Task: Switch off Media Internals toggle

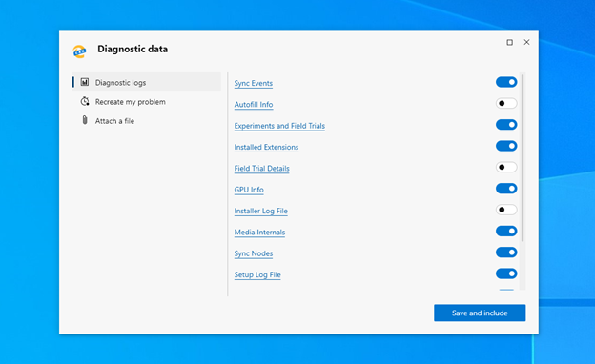Action: pos(506,231)
